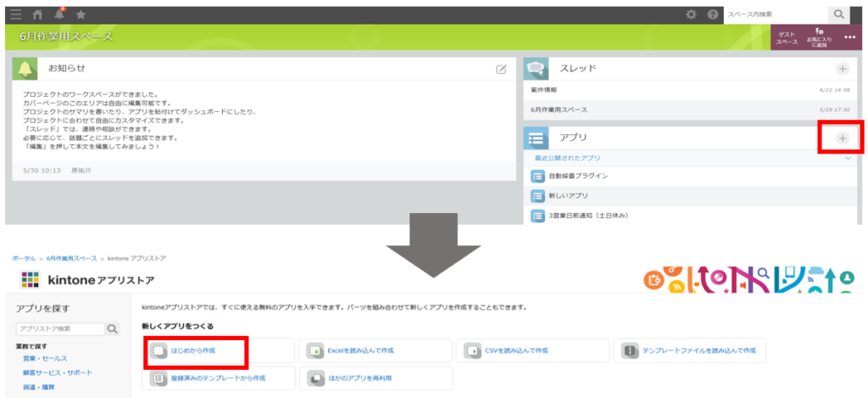
Task: Click the ゲストスペース button
Action: 787,37
